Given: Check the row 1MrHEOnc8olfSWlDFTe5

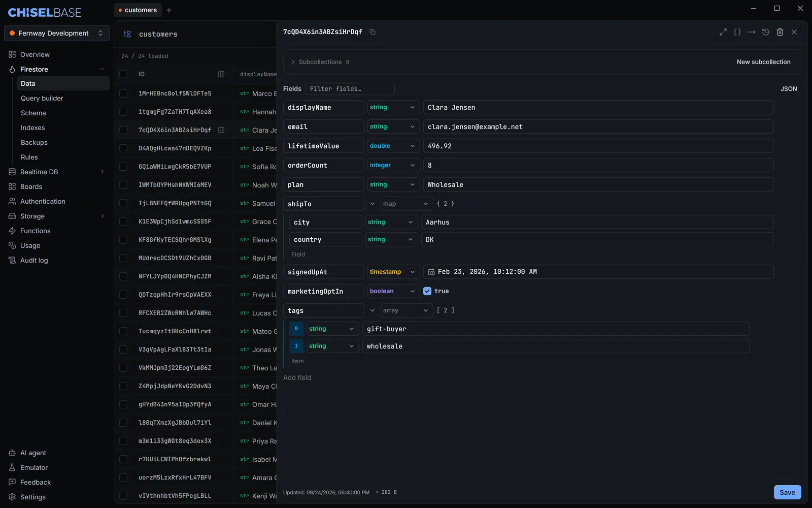Looking at the screenshot, I should point(123,93).
